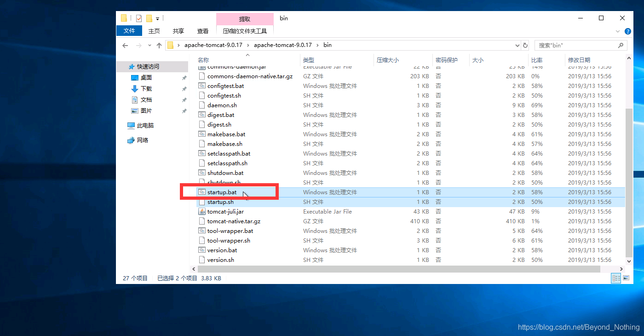Viewport: 644px width, 336px height.
Task: Click the digest.sh file name
Action: click(x=219, y=125)
